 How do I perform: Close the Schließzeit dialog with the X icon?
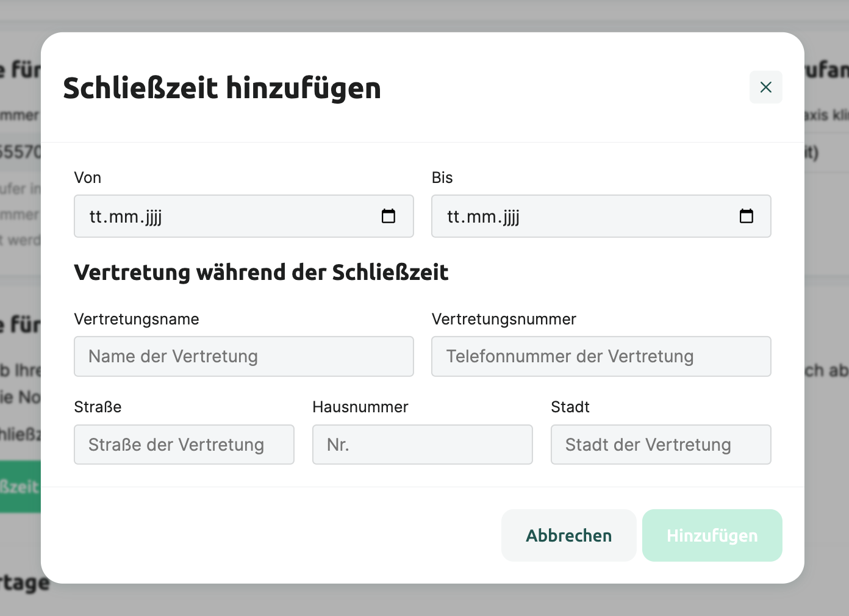[x=765, y=87]
